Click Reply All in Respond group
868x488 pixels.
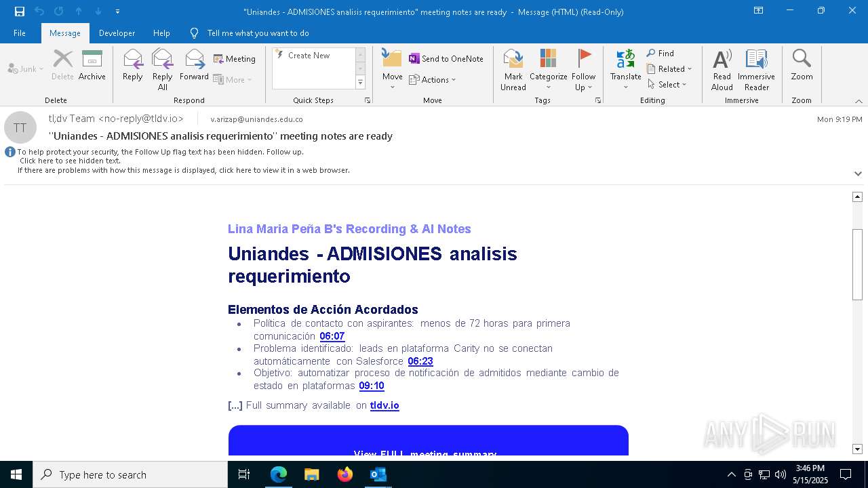tap(163, 70)
